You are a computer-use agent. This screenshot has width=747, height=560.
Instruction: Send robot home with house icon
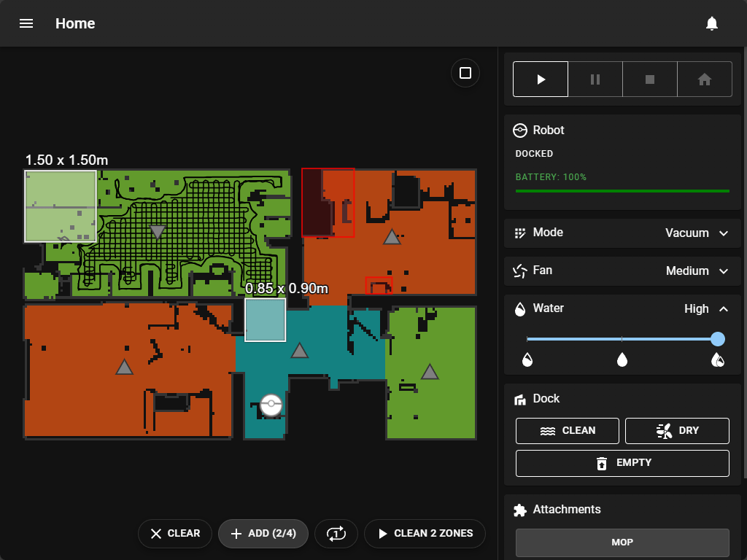(705, 79)
